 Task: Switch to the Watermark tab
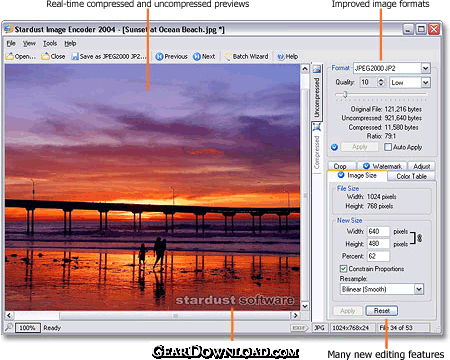click(382, 166)
